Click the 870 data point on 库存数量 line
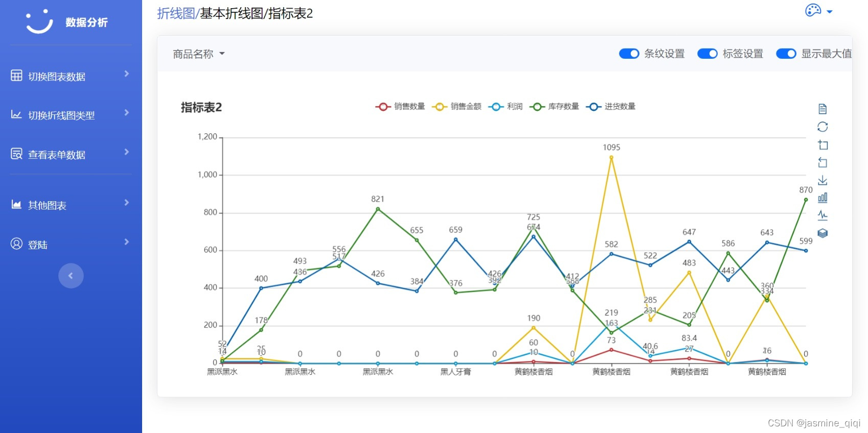868x433 pixels. point(806,200)
